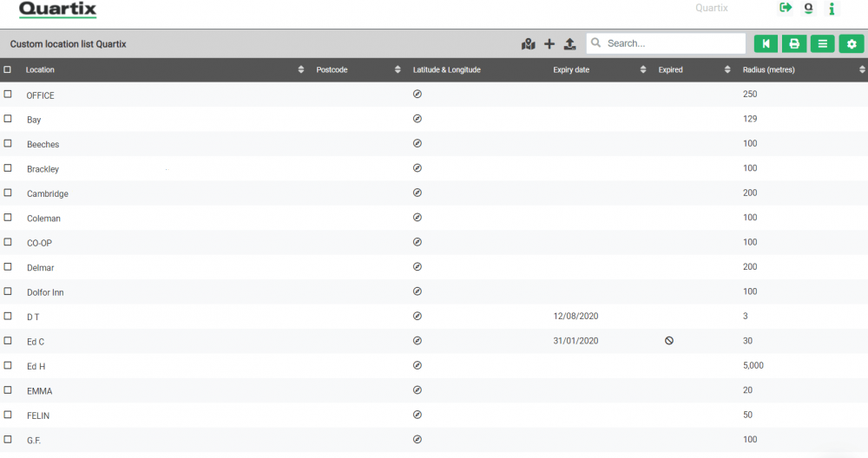Click the 5,000 radius value
The width and height of the screenshot is (868, 458).
click(753, 366)
